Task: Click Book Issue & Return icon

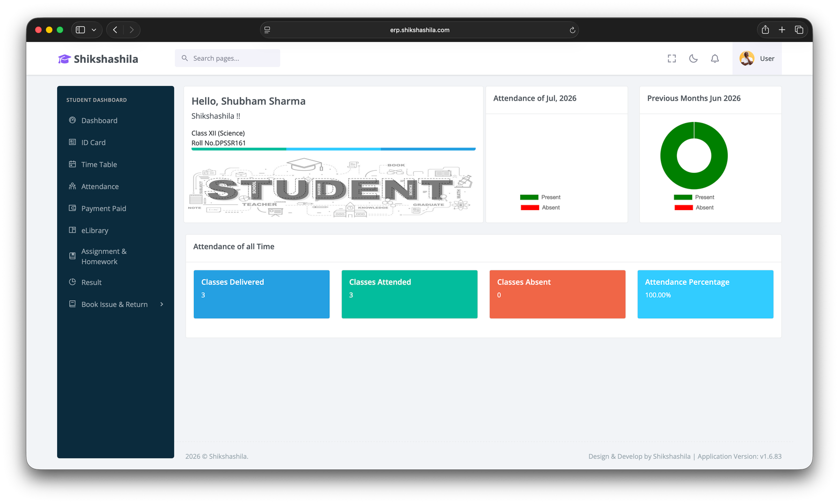Action: point(72,304)
